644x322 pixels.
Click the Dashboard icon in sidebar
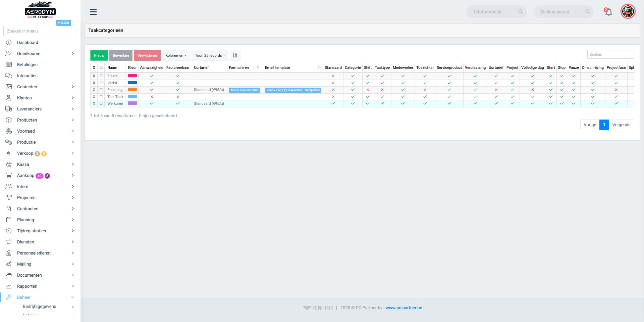(x=9, y=42)
